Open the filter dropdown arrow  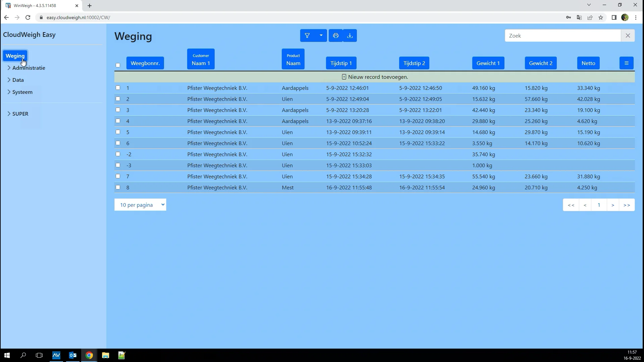pos(321,36)
